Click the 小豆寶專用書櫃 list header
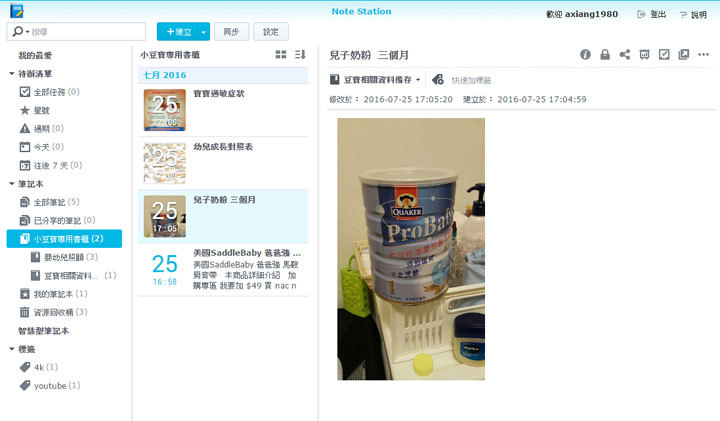 (x=170, y=55)
